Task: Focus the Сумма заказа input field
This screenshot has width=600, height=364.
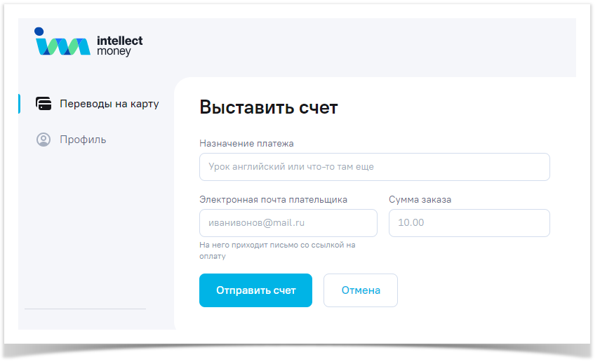Action: tap(469, 223)
